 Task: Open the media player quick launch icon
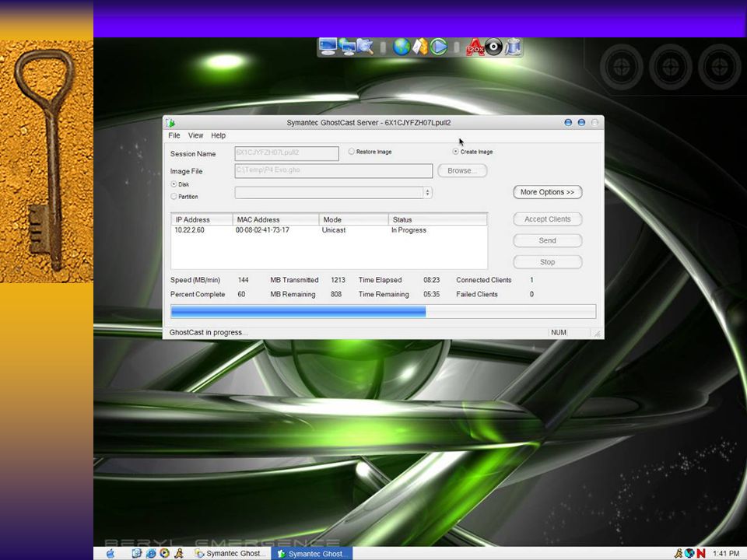(165, 553)
